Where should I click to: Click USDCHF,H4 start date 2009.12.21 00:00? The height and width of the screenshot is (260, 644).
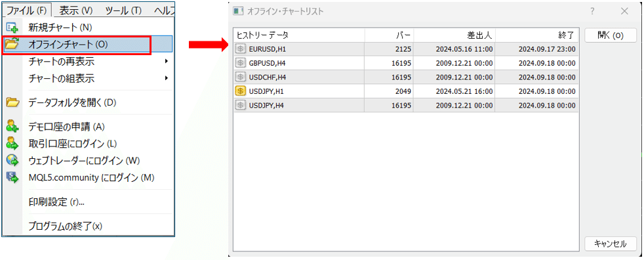464,77
